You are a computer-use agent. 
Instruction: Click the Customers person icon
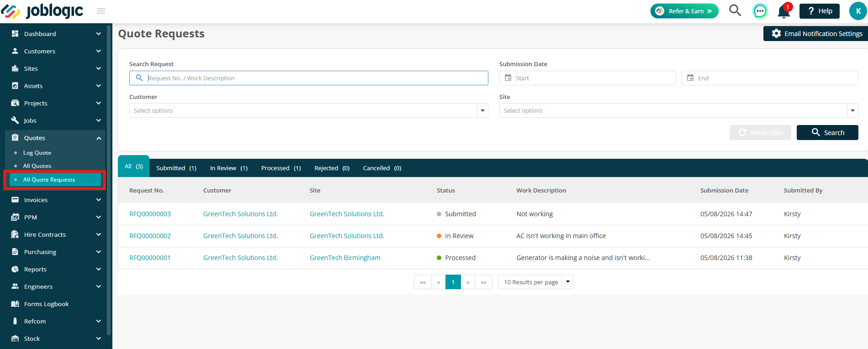(15, 51)
